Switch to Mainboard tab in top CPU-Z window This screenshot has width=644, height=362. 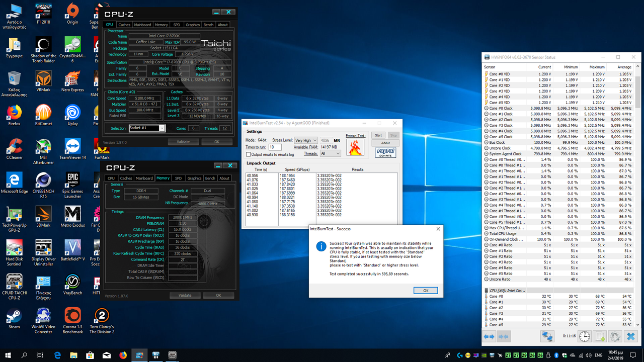pyautogui.click(x=142, y=25)
